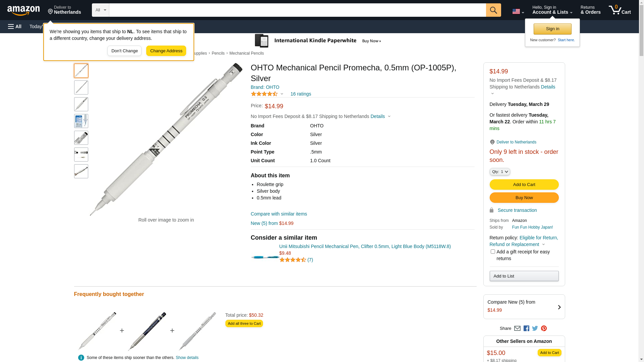644x362 pixels.
Task: Click the Amazon logo
Action: click(23, 10)
